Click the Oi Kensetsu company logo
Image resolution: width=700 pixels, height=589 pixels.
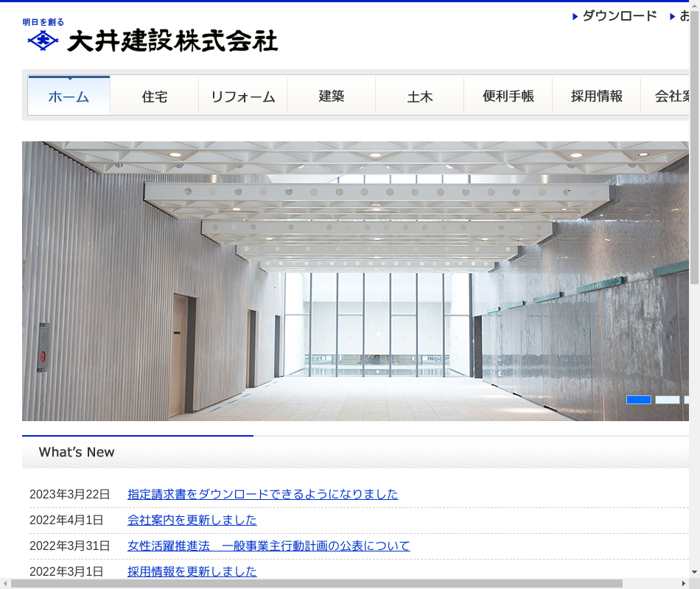pos(152,37)
